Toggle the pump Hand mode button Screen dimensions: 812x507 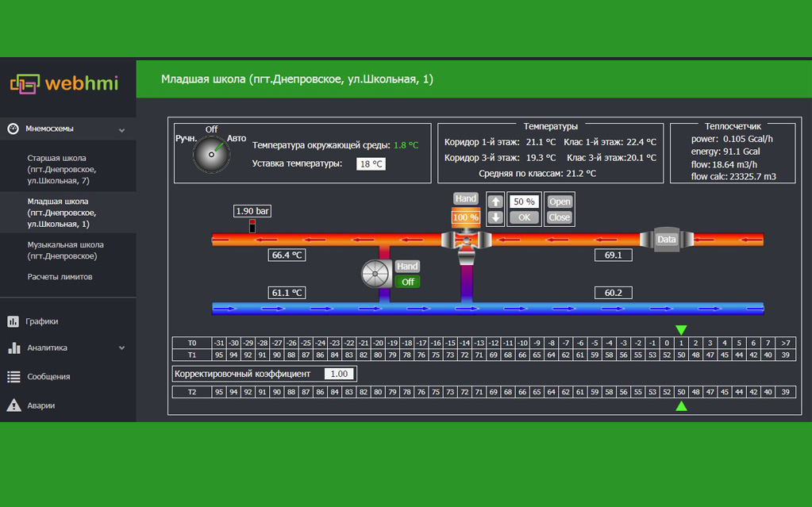pos(407,267)
